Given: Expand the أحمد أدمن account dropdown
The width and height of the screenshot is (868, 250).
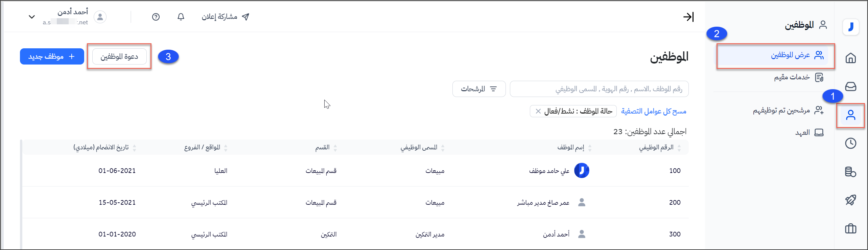Looking at the screenshot, I should tap(32, 17).
